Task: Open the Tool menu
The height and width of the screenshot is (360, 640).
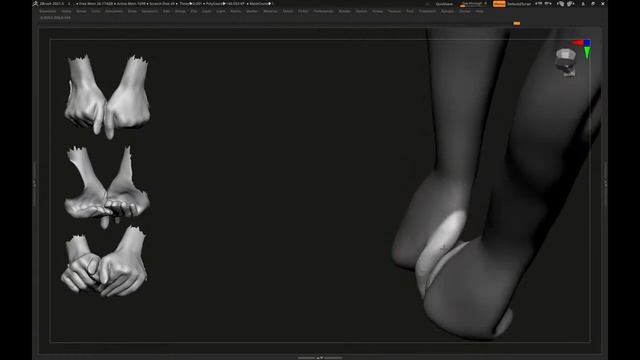Action: tap(410, 11)
